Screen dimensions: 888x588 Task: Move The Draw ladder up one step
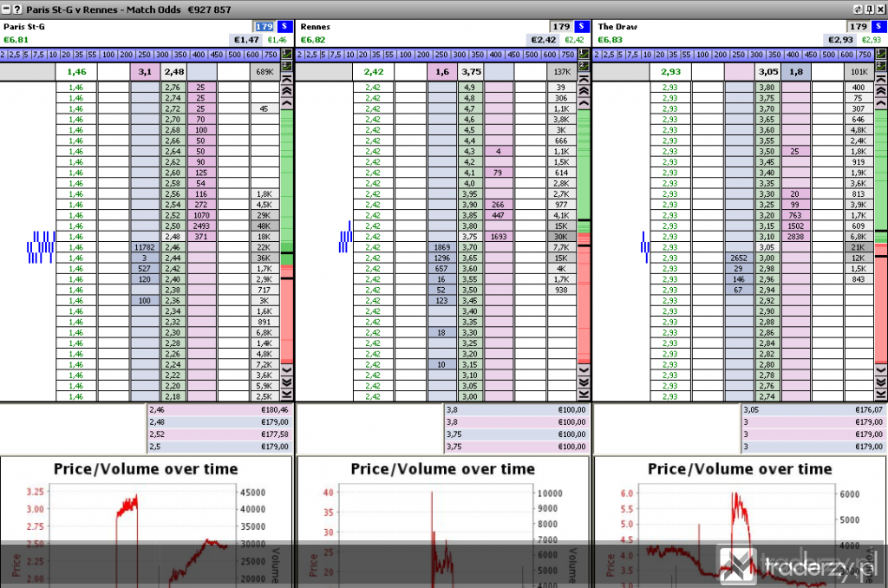tap(881, 103)
